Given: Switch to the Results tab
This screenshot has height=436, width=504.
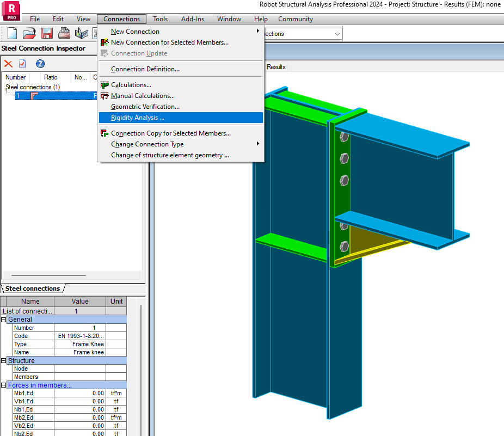Looking at the screenshot, I should 276,67.
